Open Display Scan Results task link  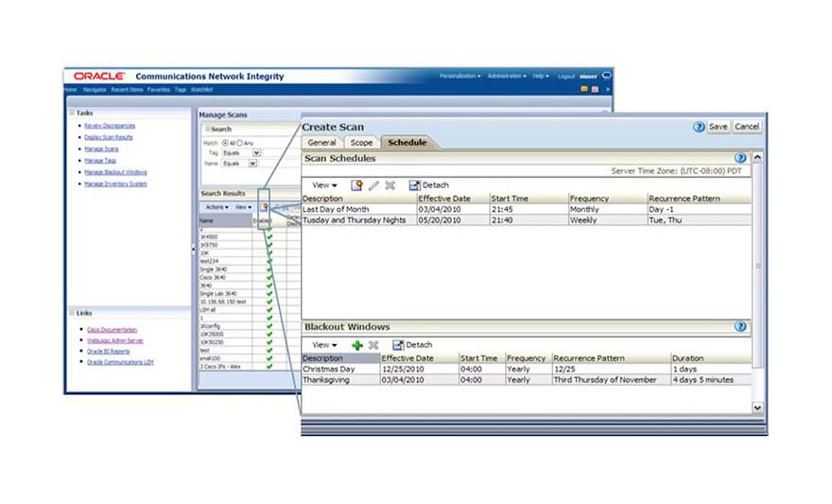tap(109, 137)
